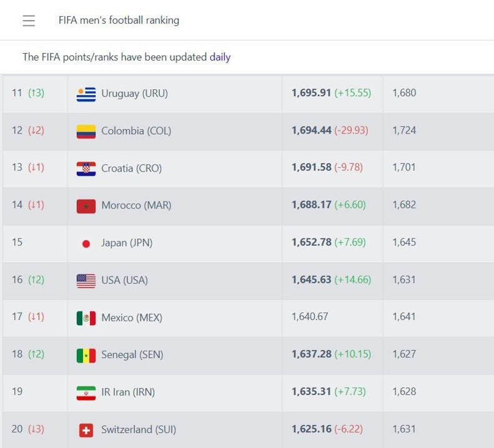494x448 pixels.
Task: Open the Uruguay (URU) team name
Action: tap(134, 94)
